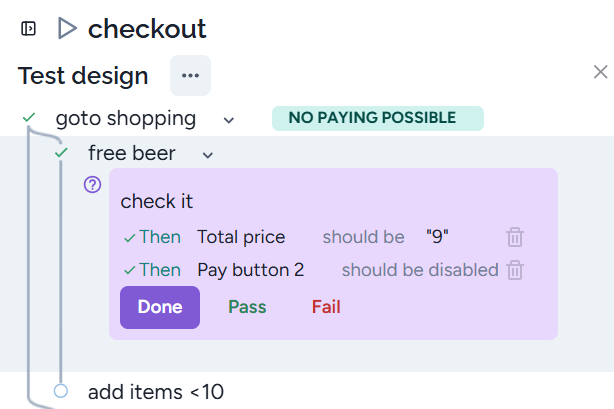Open the goto shopping step
Image resolution: width=614 pixels, height=409 pixels.
click(x=126, y=118)
